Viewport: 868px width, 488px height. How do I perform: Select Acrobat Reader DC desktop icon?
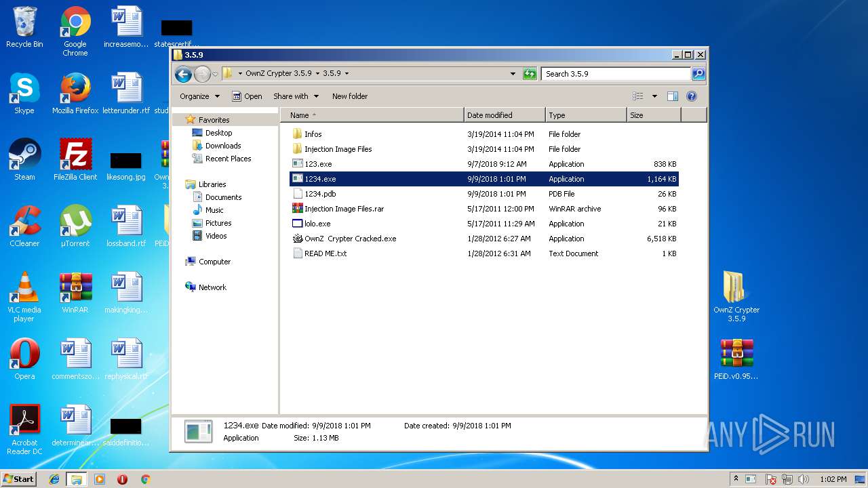(24, 430)
